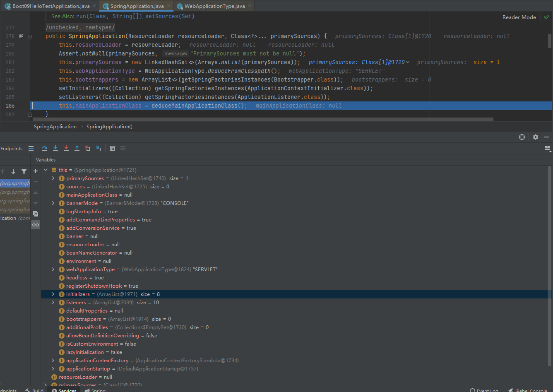The height and width of the screenshot is (392, 553).
Task: Click the Duplicate Watch copy icon
Action: tap(36, 214)
